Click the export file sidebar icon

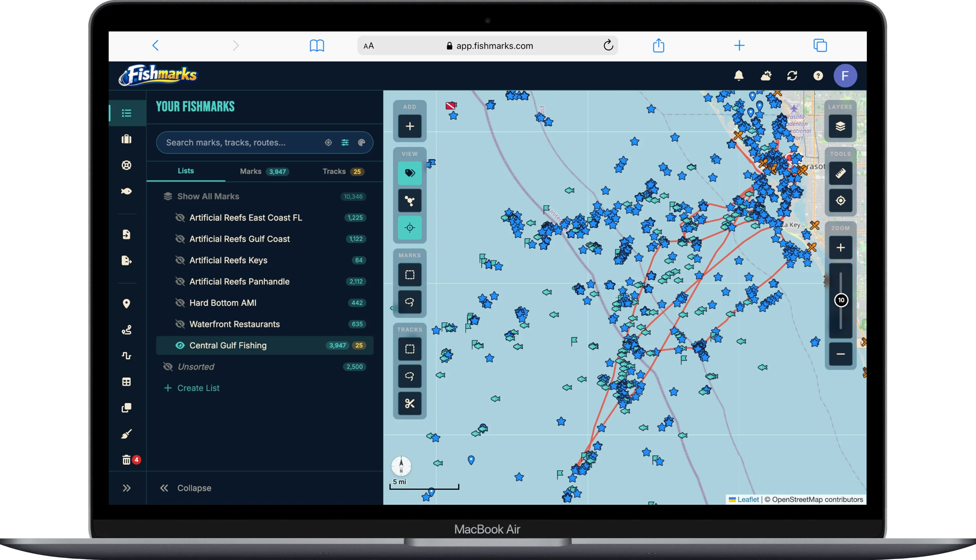click(126, 260)
